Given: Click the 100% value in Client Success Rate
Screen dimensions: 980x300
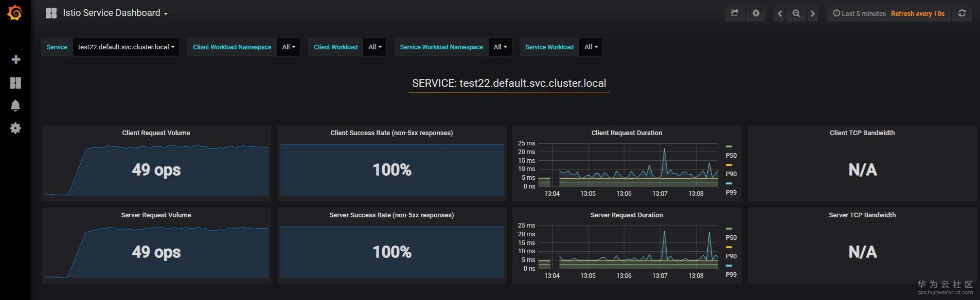Looking at the screenshot, I should (392, 170).
